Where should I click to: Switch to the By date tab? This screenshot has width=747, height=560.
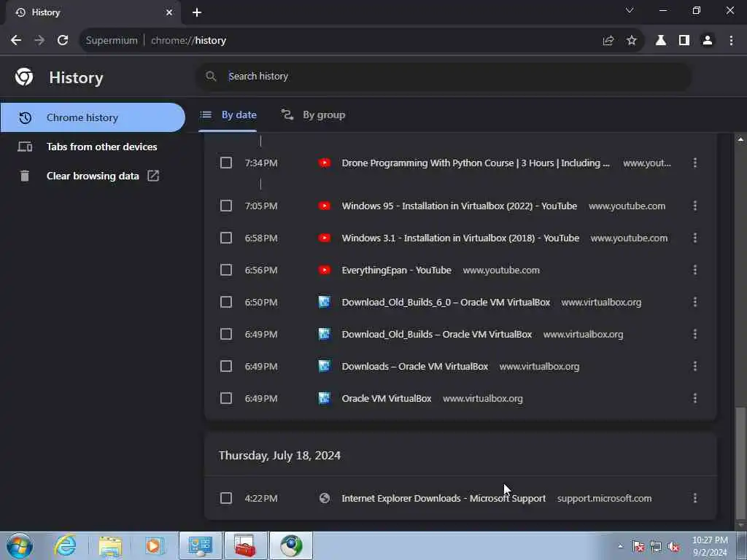pos(228,114)
